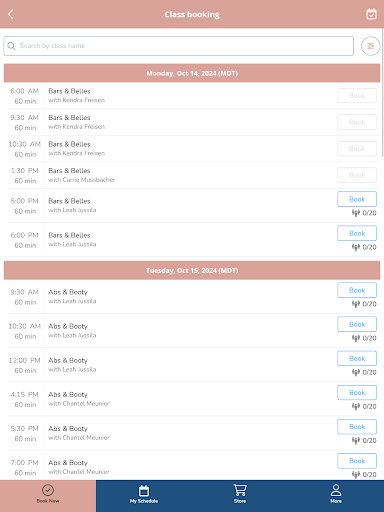
Task: Switch to the My Schedule tab
Action: pyautogui.click(x=144, y=494)
